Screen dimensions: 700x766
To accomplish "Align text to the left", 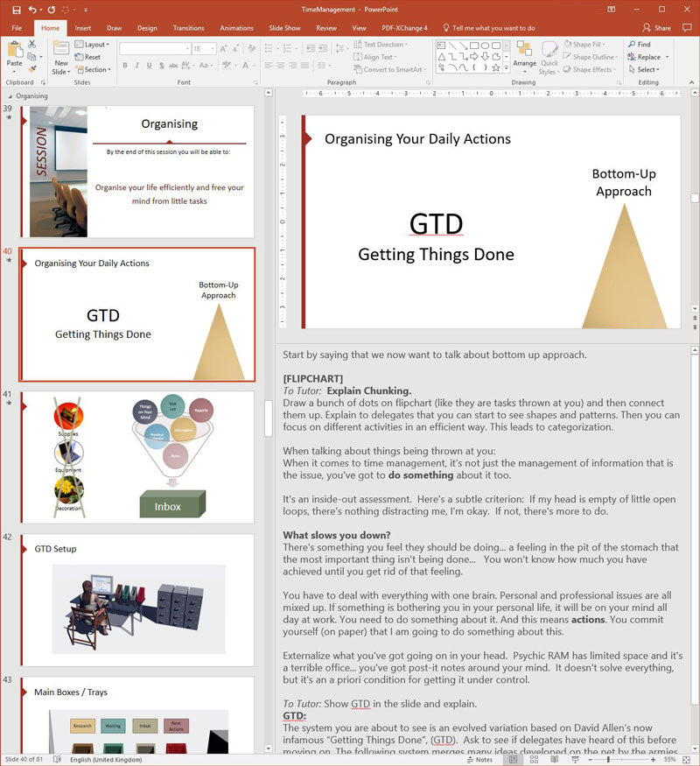I will point(269,66).
